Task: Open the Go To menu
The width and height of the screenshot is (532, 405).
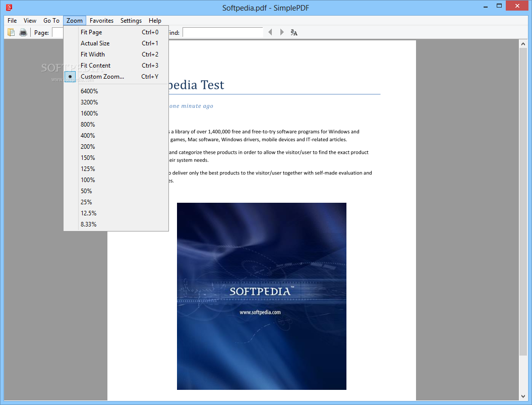Action: point(51,21)
